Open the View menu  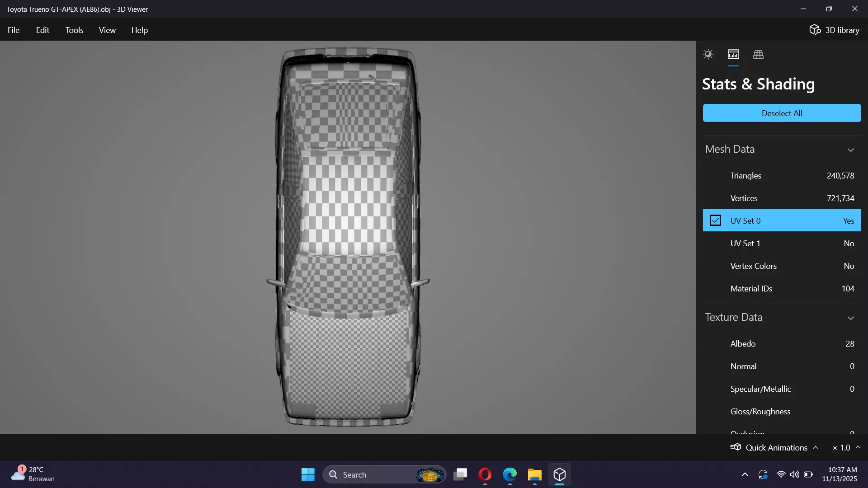pos(107,30)
